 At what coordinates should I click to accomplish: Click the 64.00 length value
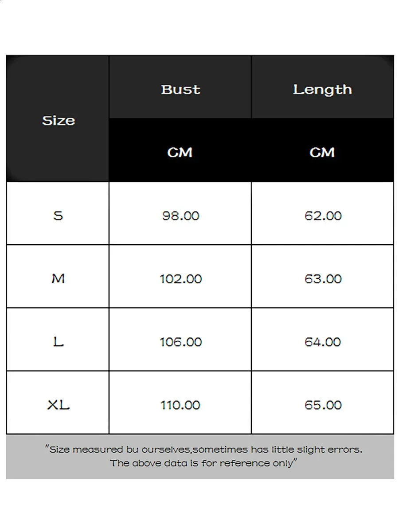(x=323, y=342)
